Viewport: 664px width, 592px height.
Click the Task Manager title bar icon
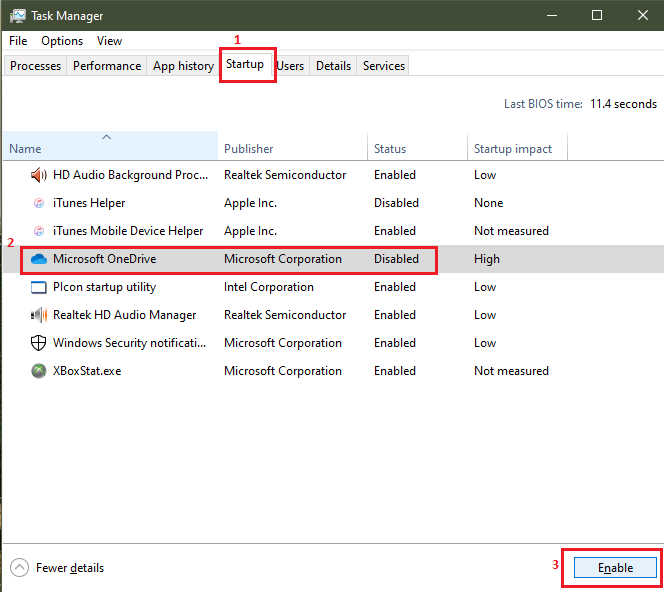pos(18,16)
